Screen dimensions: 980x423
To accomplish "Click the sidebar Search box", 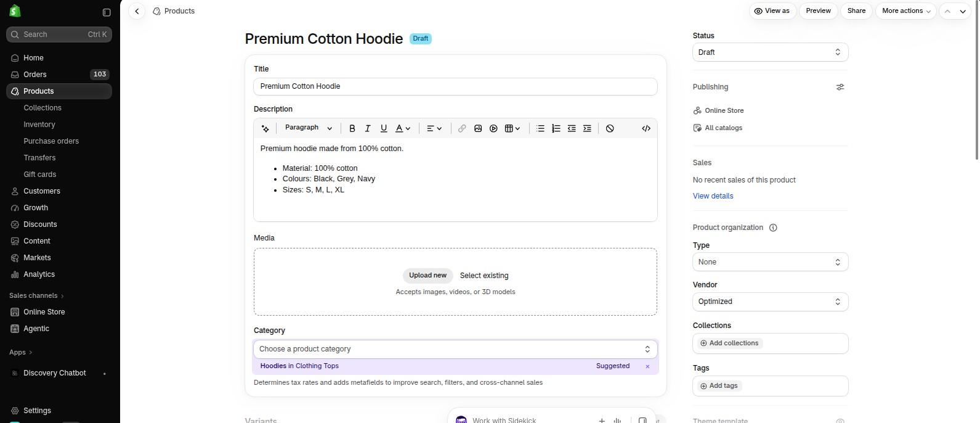I will click(59, 35).
